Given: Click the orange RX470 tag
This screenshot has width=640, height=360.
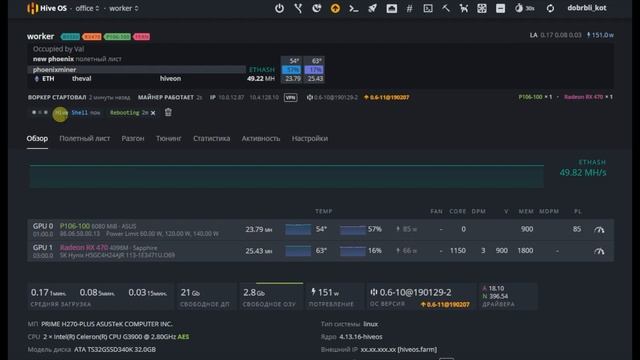Looking at the screenshot, I should 92,37.
